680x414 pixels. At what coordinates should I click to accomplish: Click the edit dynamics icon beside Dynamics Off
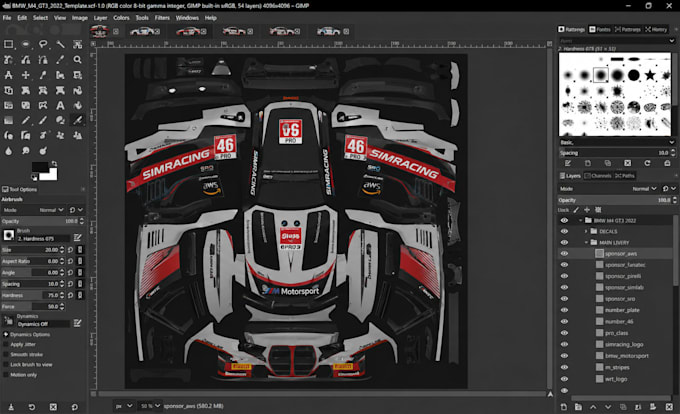(x=77, y=323)
